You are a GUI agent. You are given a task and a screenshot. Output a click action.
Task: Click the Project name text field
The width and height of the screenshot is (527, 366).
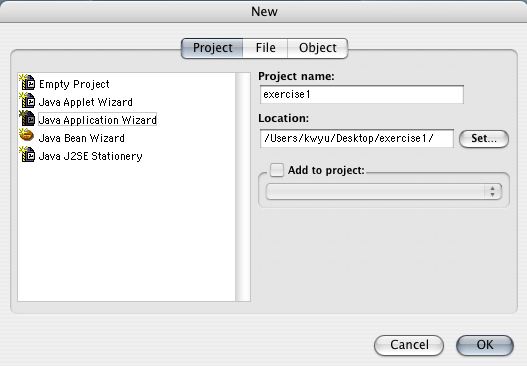tap(362, 94)
